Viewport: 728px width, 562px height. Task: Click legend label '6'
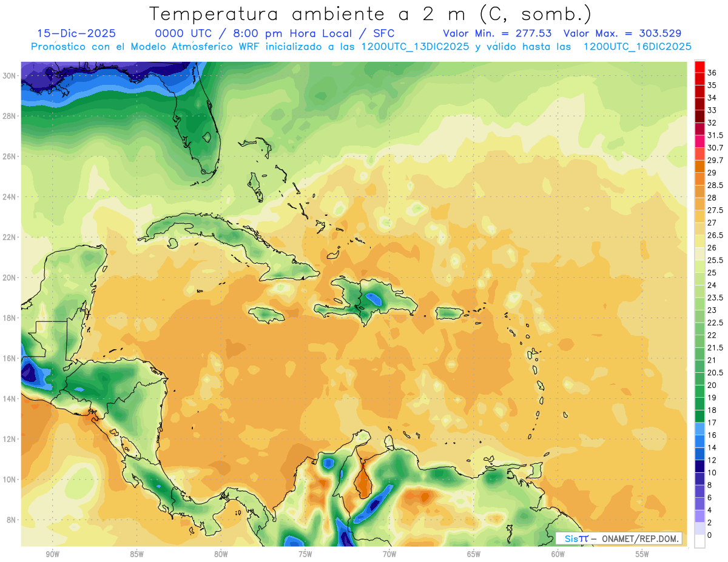coord(710,498)
